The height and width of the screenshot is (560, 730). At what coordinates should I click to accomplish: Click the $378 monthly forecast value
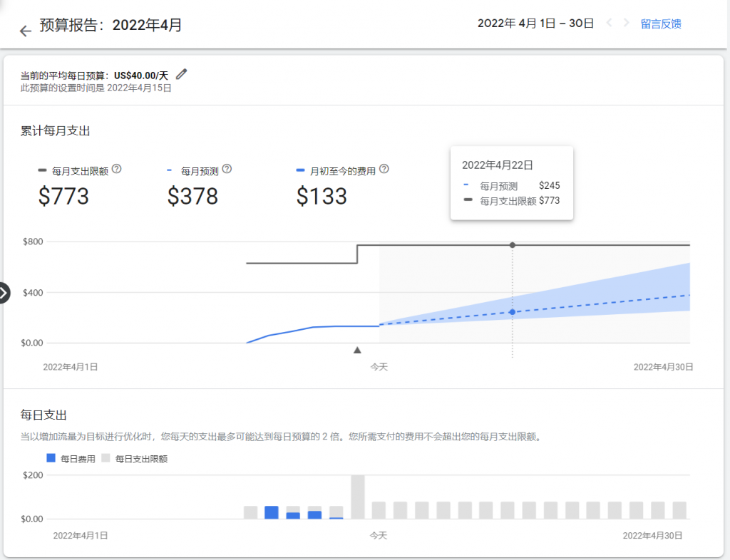point(192,196)
